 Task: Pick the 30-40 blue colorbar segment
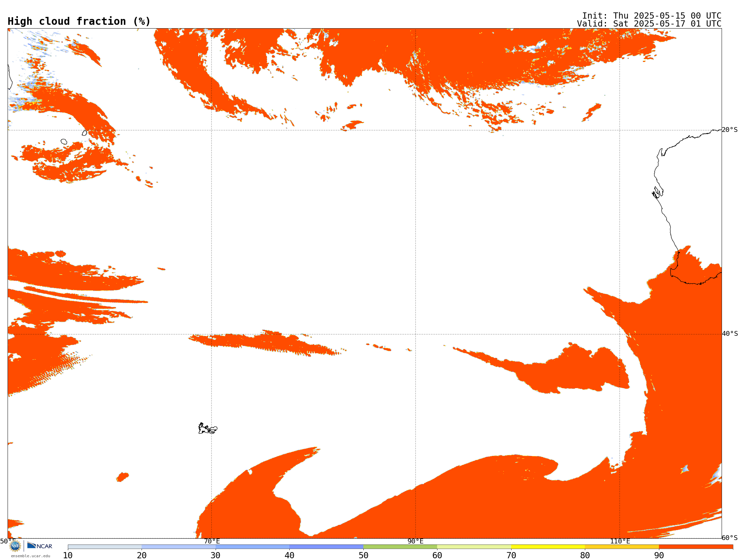tap(252, 547)
